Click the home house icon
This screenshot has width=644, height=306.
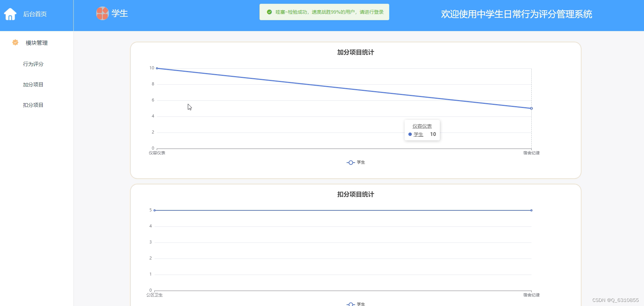coord(10,14)
